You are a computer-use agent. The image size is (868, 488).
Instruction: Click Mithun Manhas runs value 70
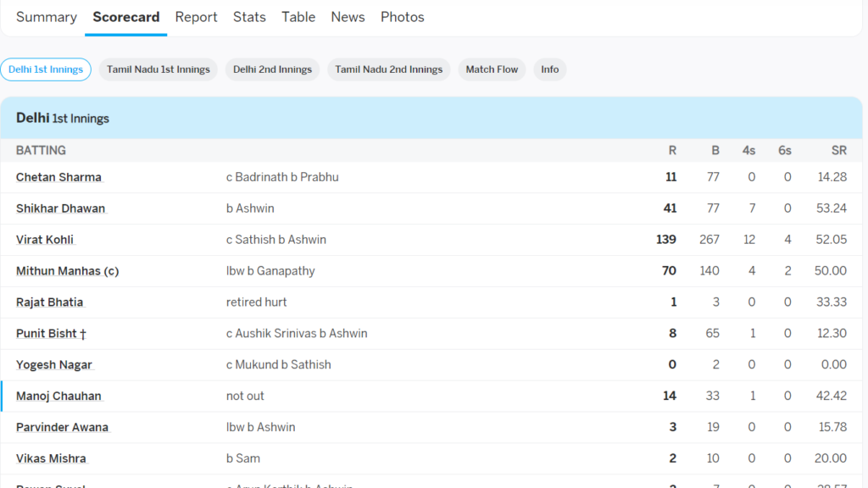[670, 271]
